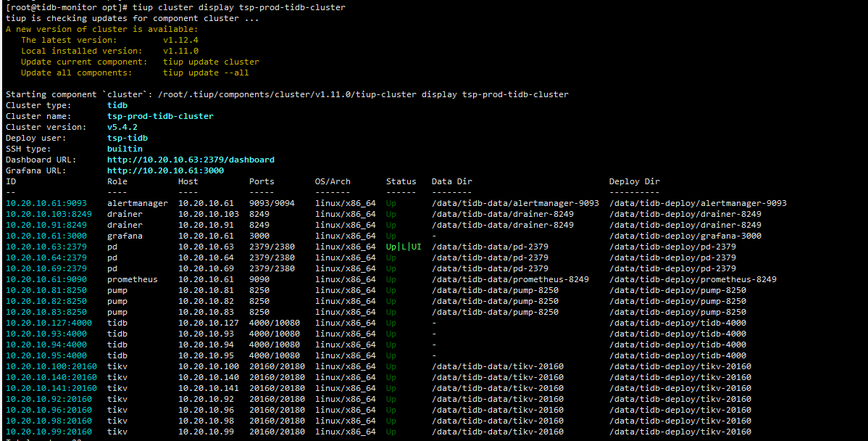Select the tikv ID 10.20.10.141:20160
The width and height of the screenshot is (868, 441).
pos(51,388)
